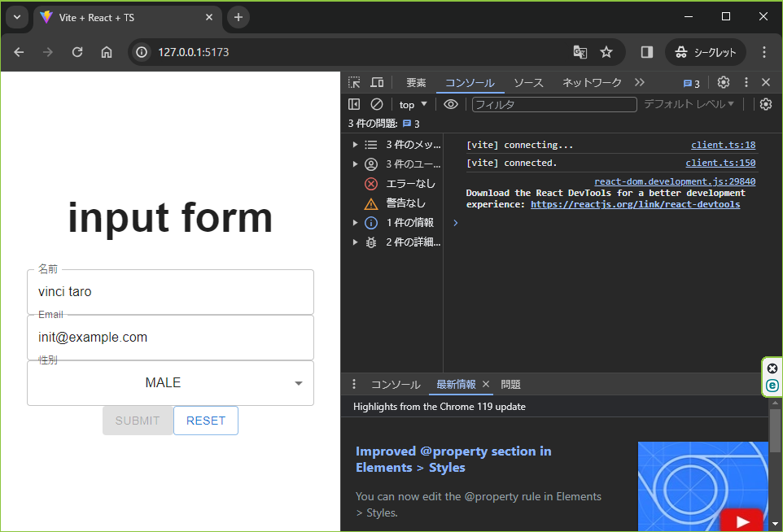Go back to the previous page
Viewport: 783px width, 532px height.
click(19, 52)
